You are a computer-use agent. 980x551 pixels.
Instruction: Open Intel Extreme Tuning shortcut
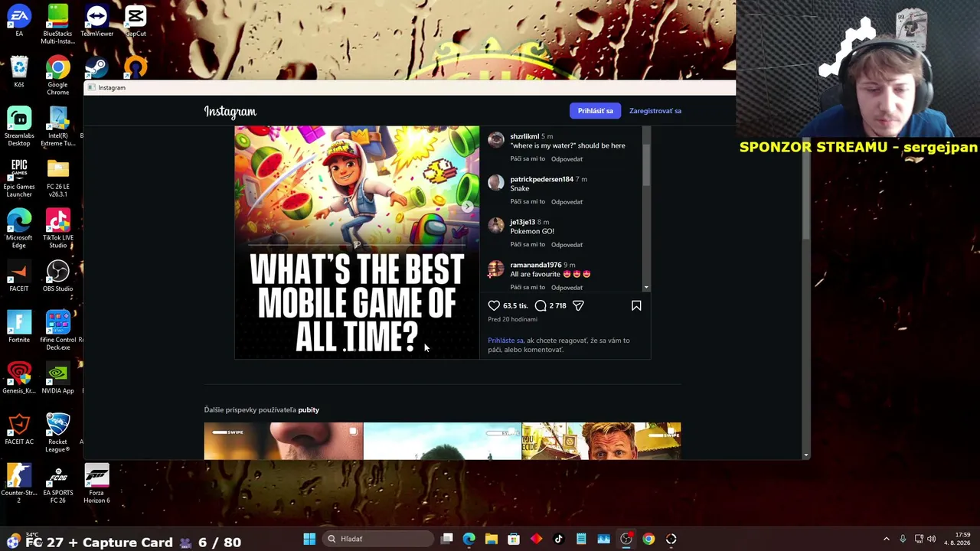(57, 126)
